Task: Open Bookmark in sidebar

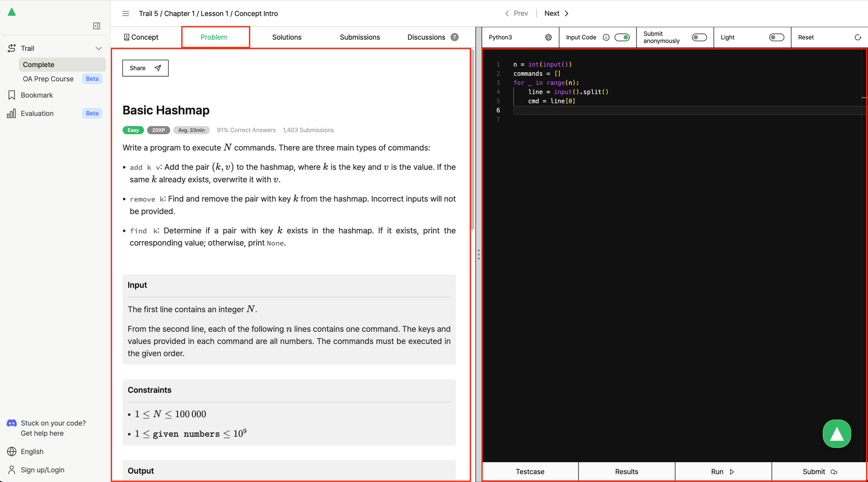Action: (37, 95)
